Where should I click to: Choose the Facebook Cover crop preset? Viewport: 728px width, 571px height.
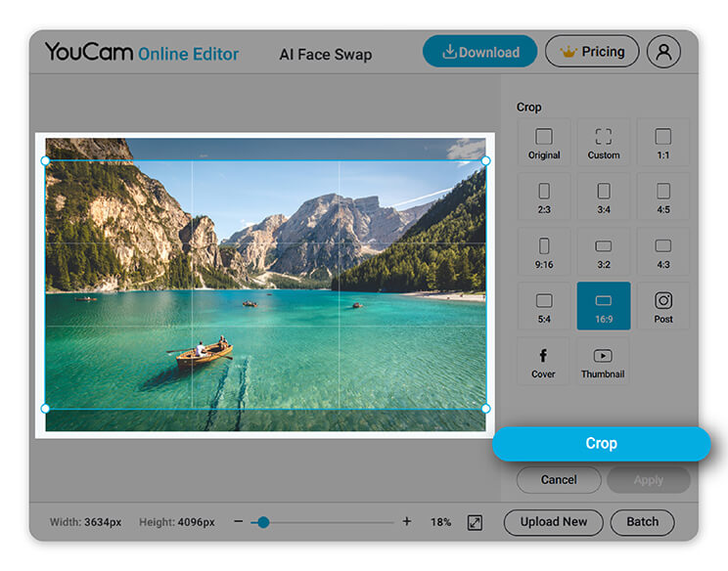tap(543, 361)
